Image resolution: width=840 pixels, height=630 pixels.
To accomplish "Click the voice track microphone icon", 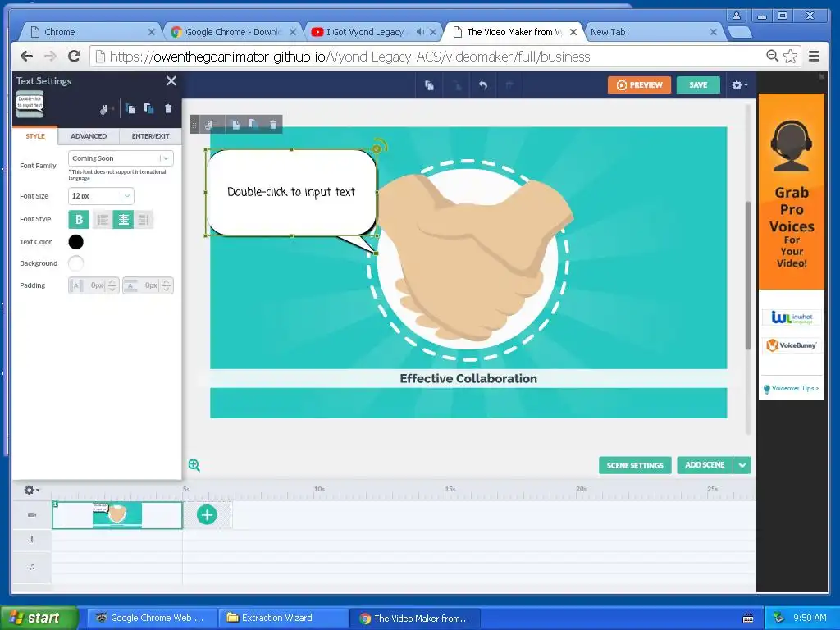I will click(x=32, y=540).
